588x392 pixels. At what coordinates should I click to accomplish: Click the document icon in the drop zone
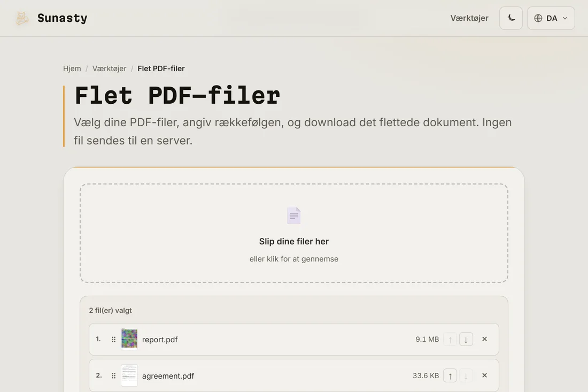pos(293,216)
